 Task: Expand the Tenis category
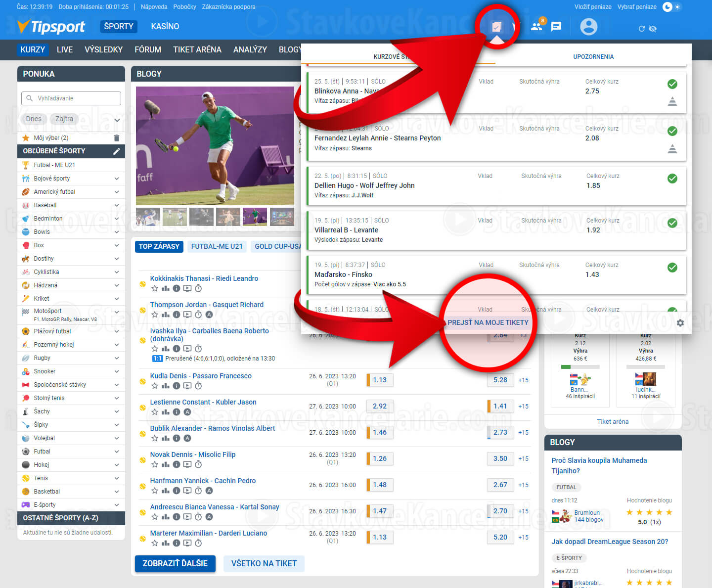(x=117, y=478)
